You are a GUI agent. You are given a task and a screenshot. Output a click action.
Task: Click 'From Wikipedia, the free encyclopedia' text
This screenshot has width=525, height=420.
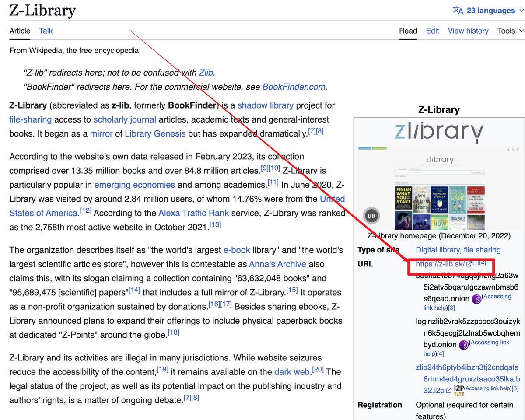[74, 50]
